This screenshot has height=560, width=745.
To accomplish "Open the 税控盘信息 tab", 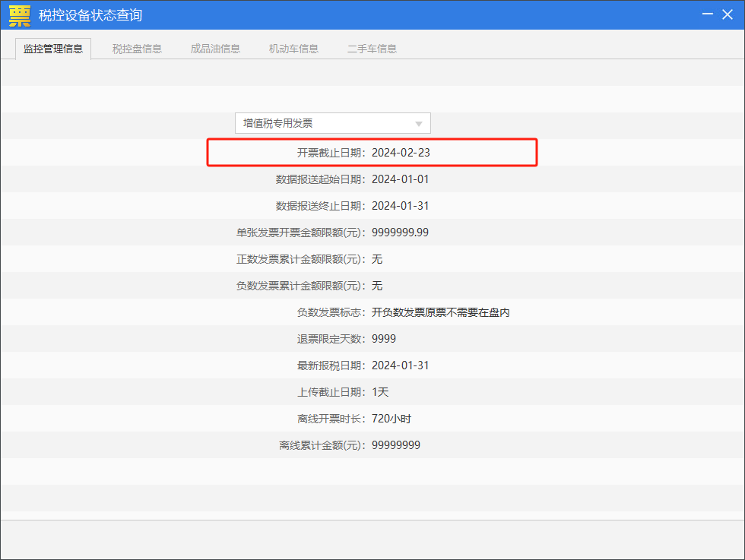I will [x=137, y=49].
